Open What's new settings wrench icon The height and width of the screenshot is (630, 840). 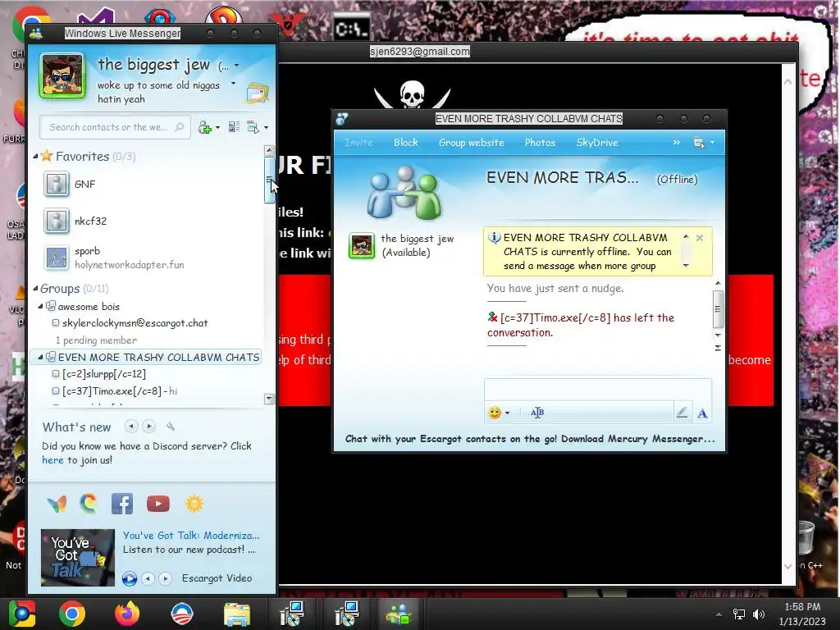(171, 427)
